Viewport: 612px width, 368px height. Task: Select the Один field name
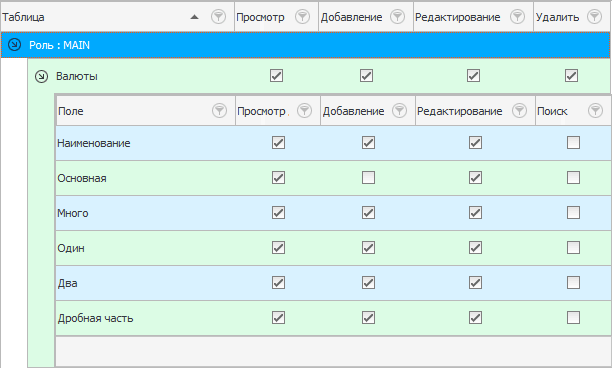pyautogui.click(x=71, y=248)
